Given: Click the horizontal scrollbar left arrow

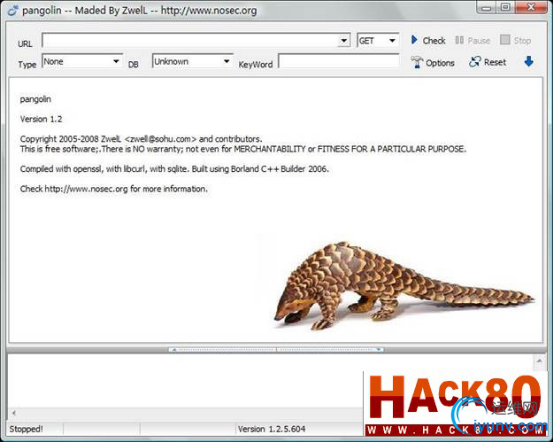Looking at the screenshot, I should [x=14, y=413].
